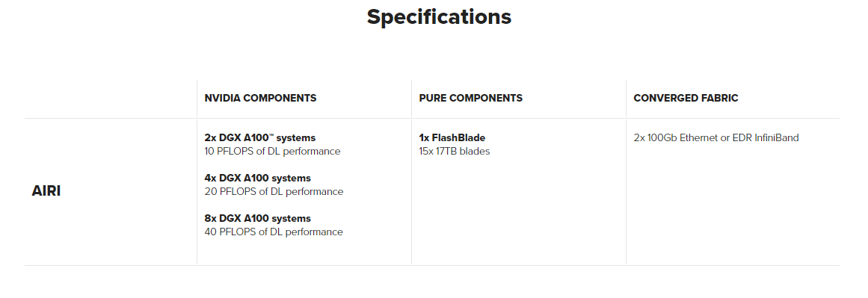This screenshot has width=868, height=298.
Task: Click the 8x DGX A100 systems text
Action: click(x=257, y=218)
